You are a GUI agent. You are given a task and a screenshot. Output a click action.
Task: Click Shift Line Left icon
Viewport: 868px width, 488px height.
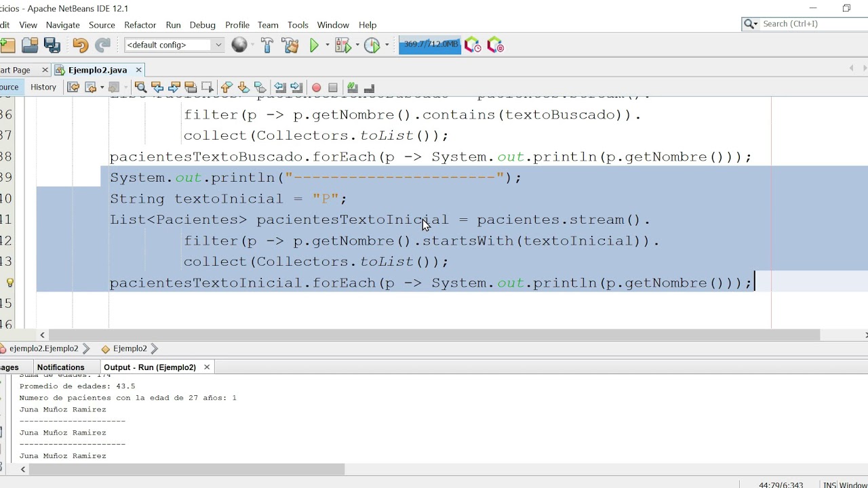click(279, 87)
